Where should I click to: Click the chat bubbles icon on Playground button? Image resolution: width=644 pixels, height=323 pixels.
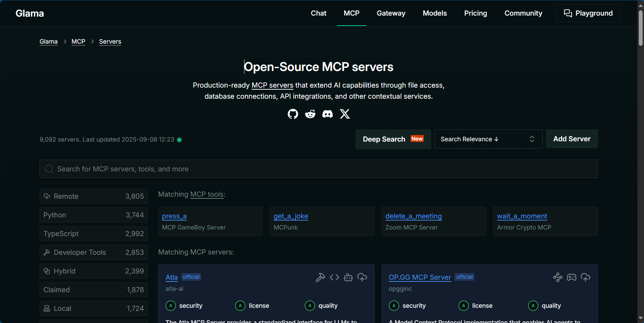tap(568, 13)
